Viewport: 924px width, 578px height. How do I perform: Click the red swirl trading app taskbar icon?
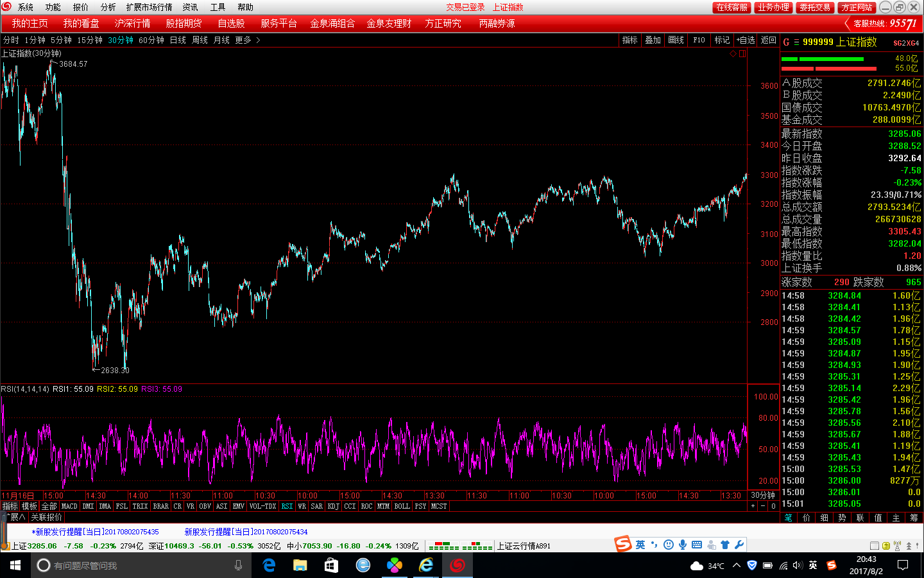[457, 565]
